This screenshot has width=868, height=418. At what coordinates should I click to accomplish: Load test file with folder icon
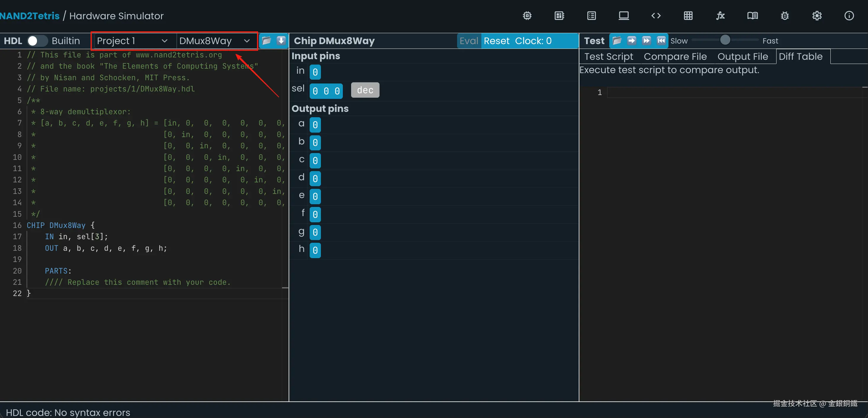coord(617,41)
